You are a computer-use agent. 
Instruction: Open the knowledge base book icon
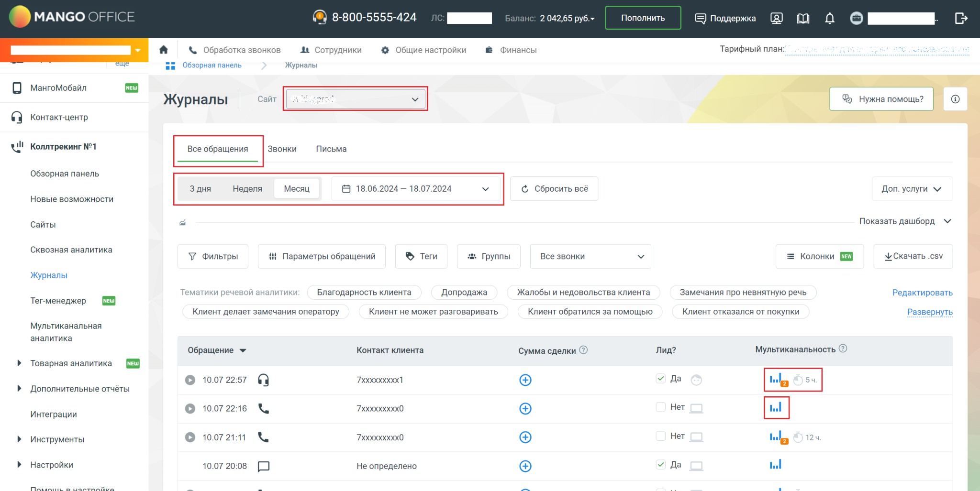click(x=803, y=18)
